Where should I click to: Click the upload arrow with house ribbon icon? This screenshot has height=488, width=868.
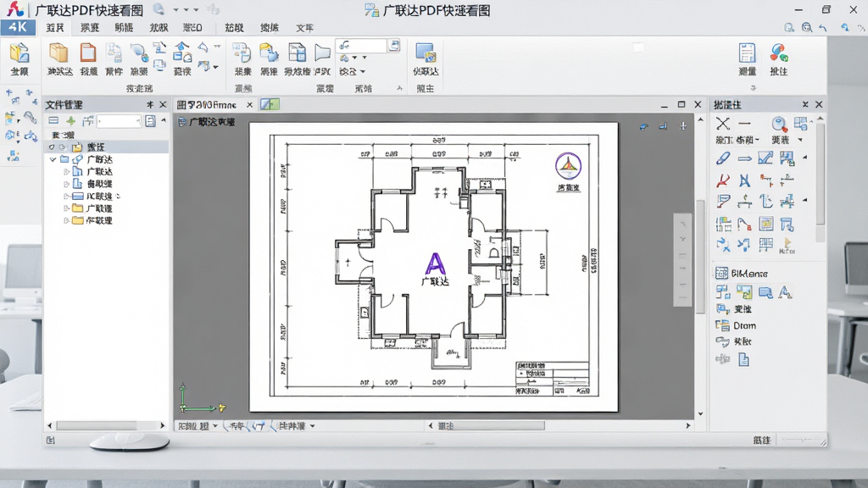182,52
